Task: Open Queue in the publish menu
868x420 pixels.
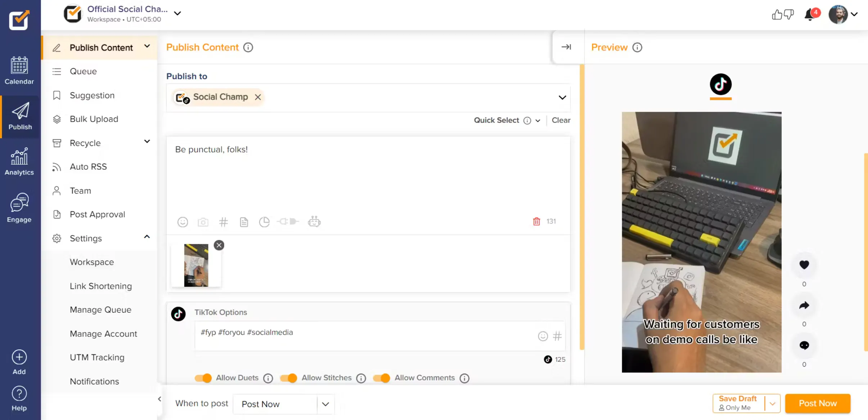Action: 83,71
